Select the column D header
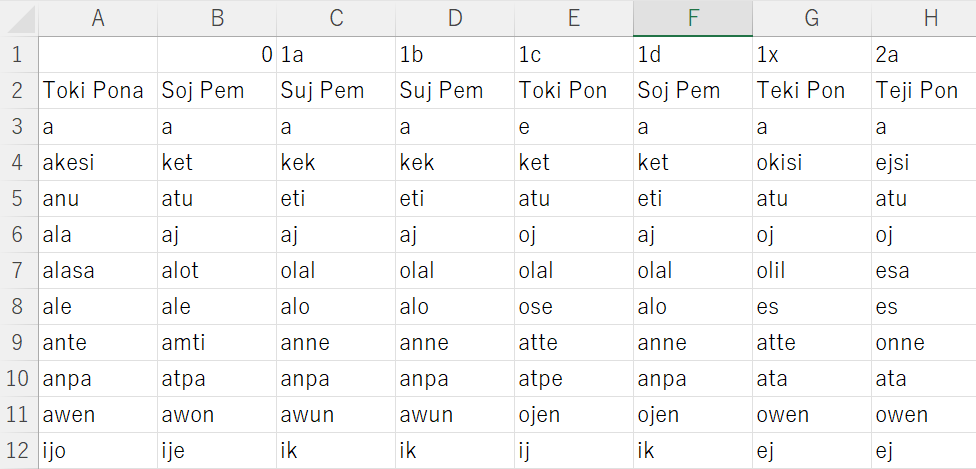Image resolution: width=976 pixels, height=469 pixels. coord(455,18)
